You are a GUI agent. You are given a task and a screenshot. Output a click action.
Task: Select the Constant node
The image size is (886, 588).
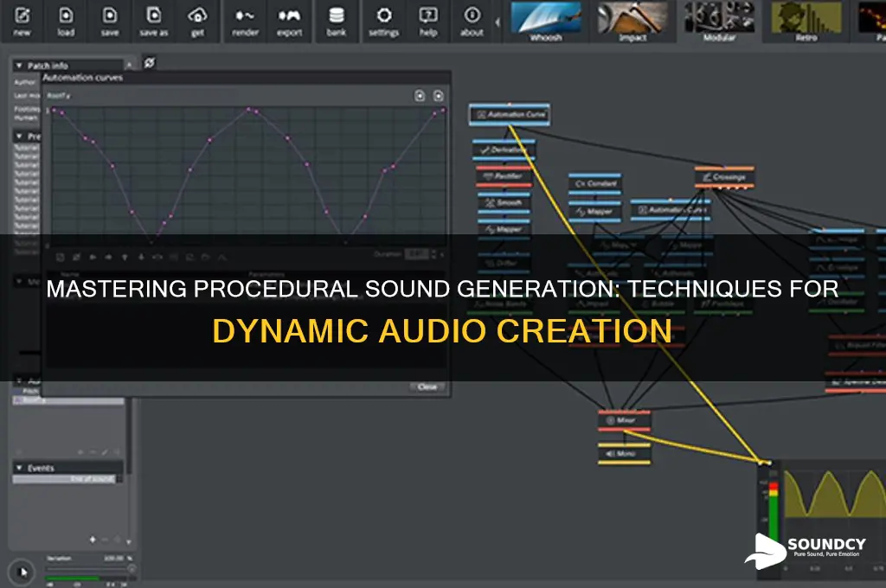click(x=595, y=183)
